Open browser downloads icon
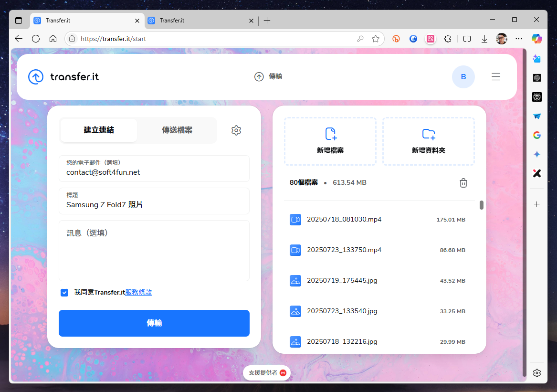This screenshot has height=392, width=557. coord(484,39)
